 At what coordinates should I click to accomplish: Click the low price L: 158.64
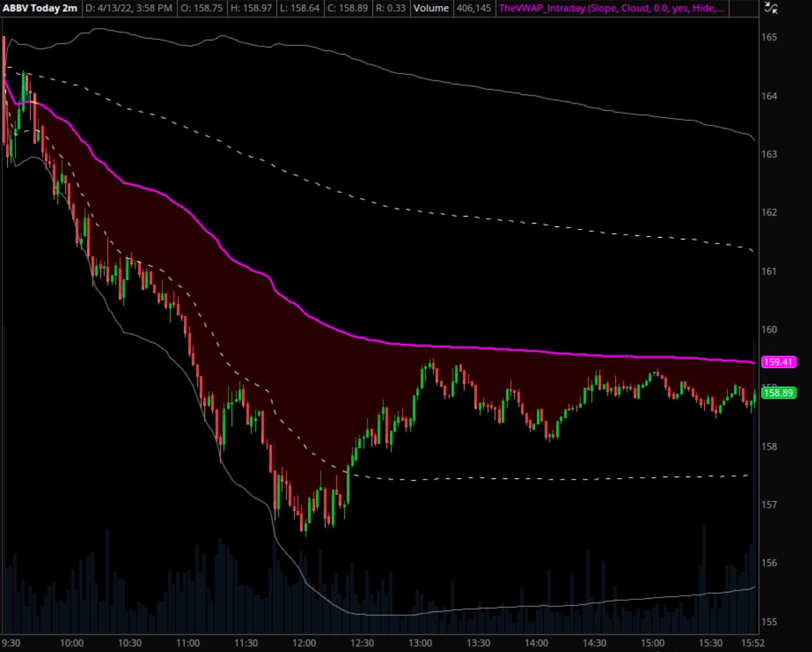(299, 8)
